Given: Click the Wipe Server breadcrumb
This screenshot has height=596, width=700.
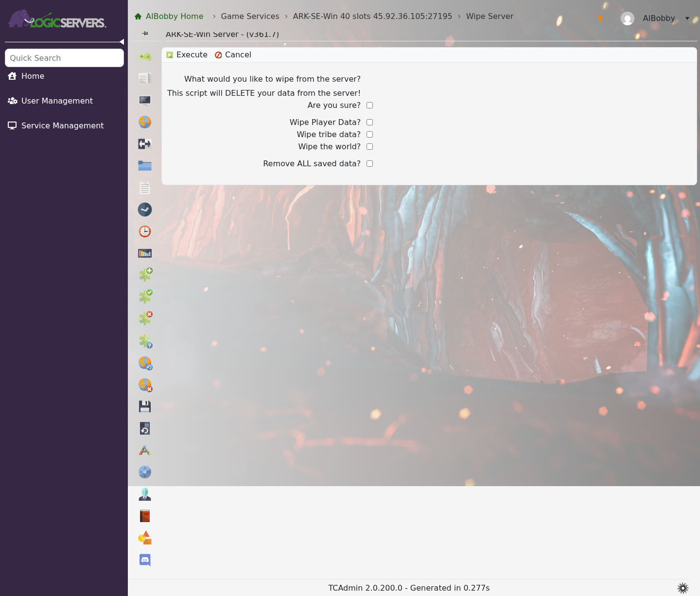Looking at the screenshot, I should tap(490, 17).
